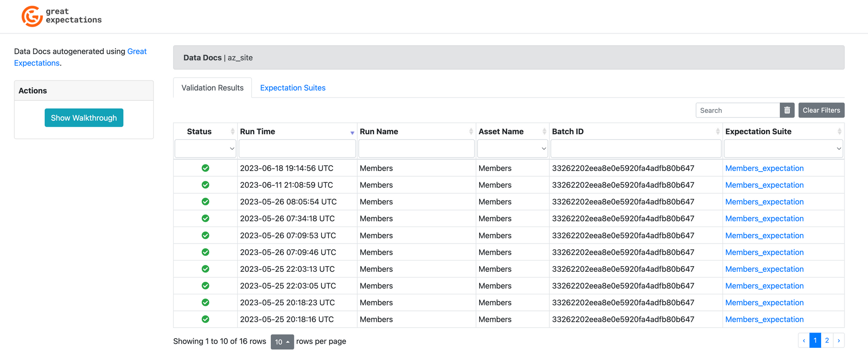Open Members_expectation link for 2023-05-25 22:03:13
Viewport: 868px width, 353px height.
pyautogui.click(x=764, y=269)
